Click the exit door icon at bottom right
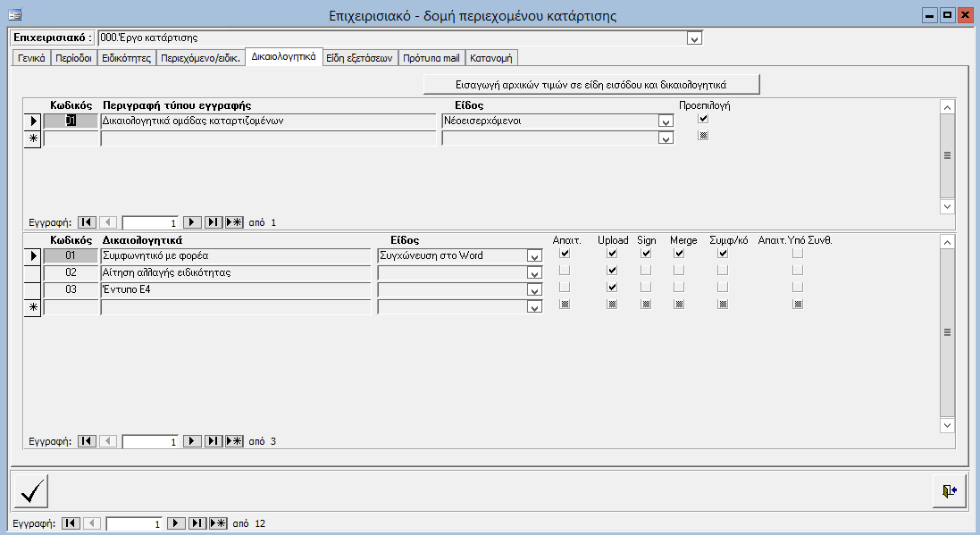 pos(949,490)
